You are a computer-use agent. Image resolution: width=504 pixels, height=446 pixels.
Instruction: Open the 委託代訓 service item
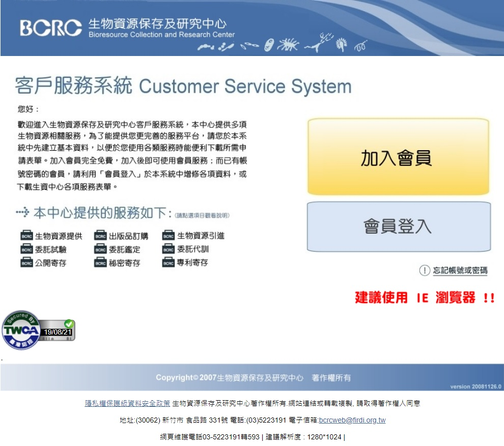coord(193,249)
